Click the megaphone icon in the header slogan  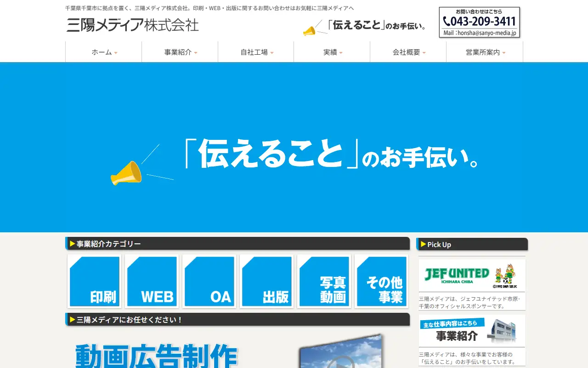coord(309,31)
